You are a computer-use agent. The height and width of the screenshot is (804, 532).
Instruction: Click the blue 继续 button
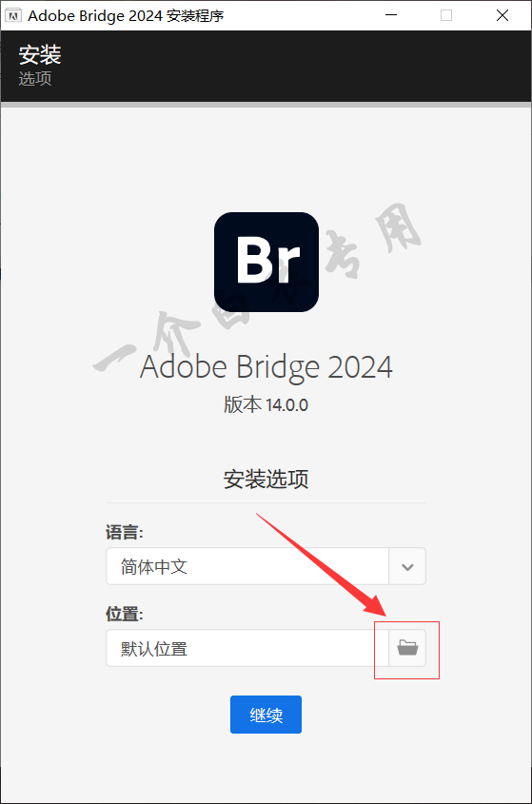click(x=266, y=715)
